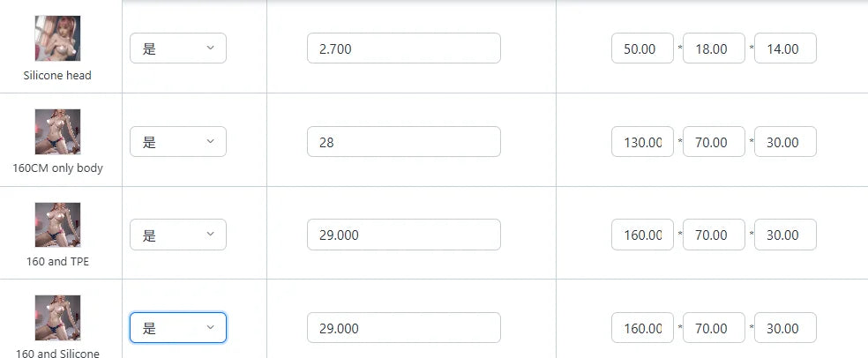Expand the 160 and Silicone dropdown
The height and width of the screenshot is (358, 868).
click(x=178, y=328)
